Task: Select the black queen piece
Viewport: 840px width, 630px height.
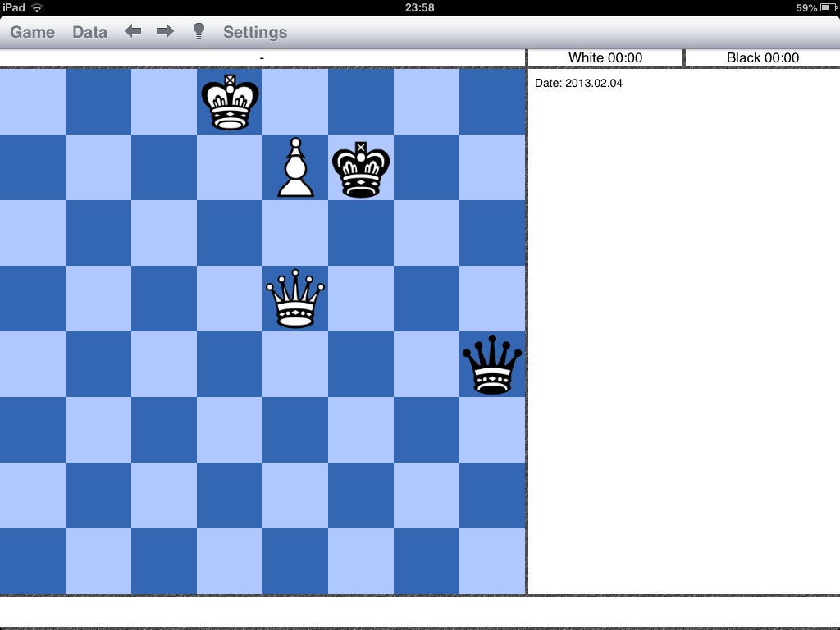Action: pos(492,365)
